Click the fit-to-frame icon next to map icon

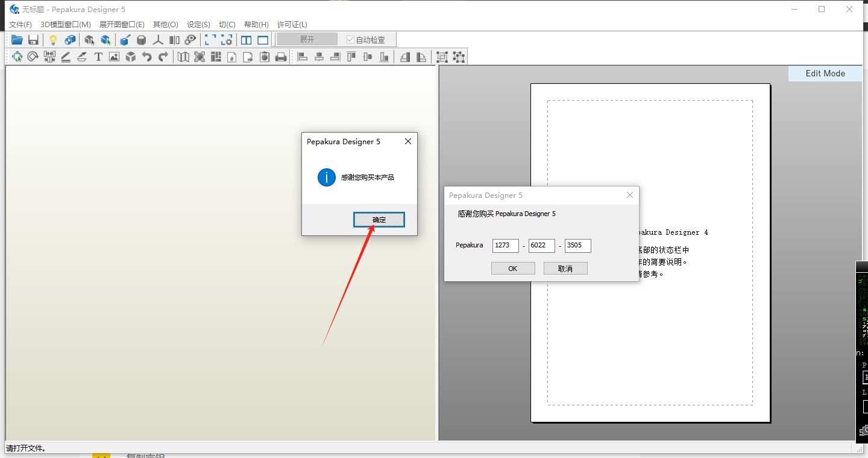point(200,57)
